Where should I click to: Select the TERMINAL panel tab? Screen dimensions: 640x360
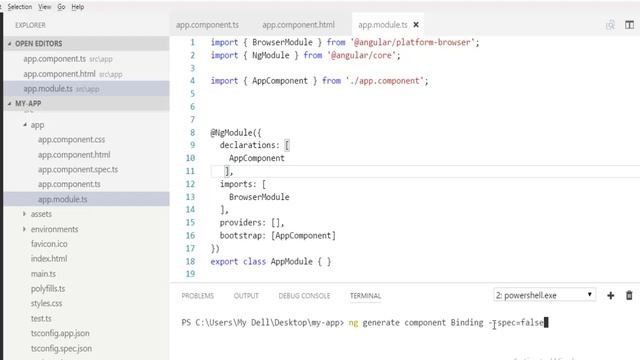365,296
